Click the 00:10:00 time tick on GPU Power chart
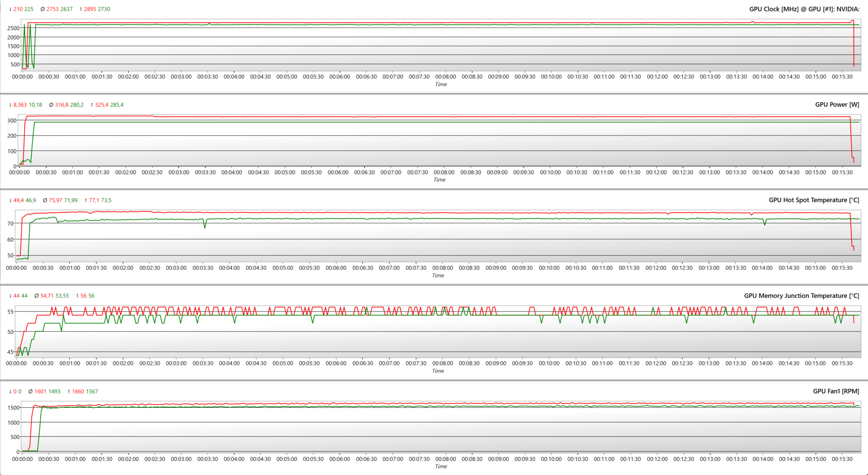 coord(551,173)
